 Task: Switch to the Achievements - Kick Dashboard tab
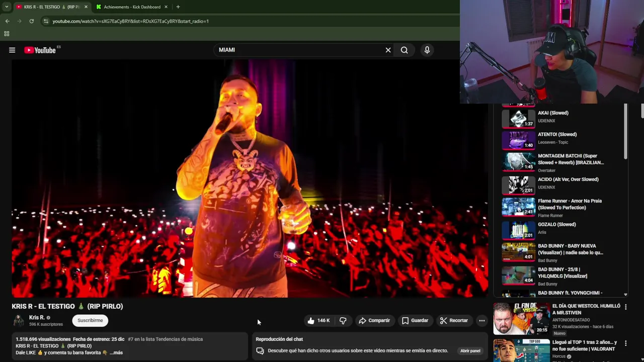[x=132, y=7]
